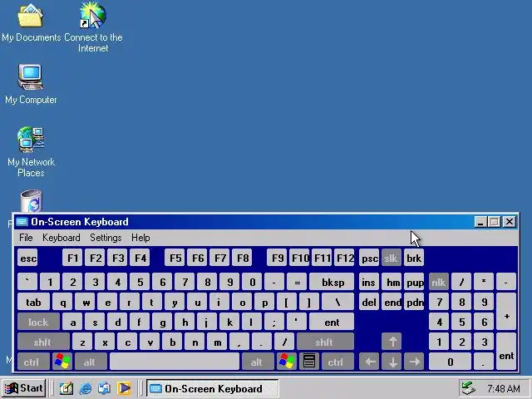The width and height of the screenshot is (532, 399).
Task: Toggle the left shft key
Action: (43, 342)
